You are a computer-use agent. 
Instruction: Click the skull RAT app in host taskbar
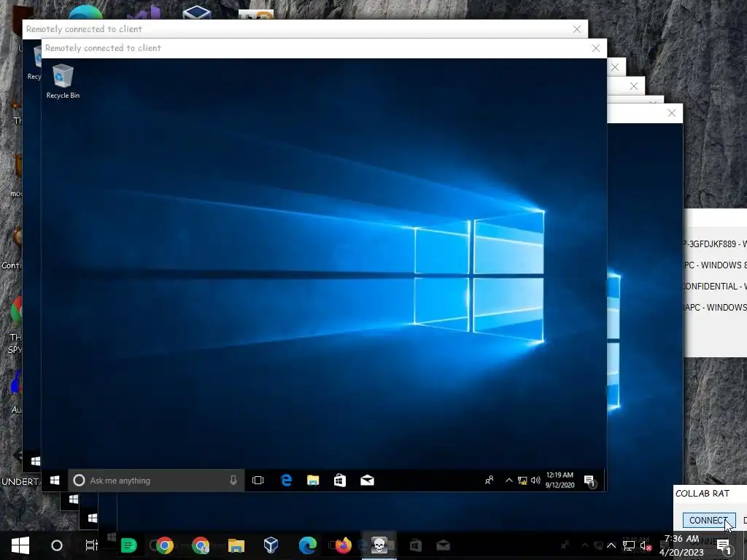pos(379,545)
